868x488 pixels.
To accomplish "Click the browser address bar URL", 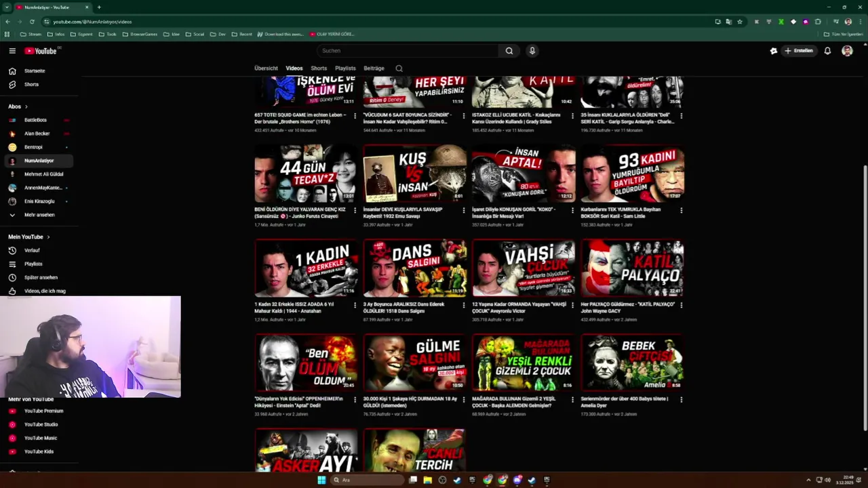I will click(92, 22).
